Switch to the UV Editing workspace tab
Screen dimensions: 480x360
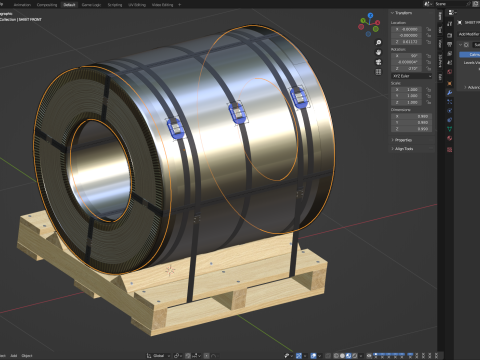point(137,5)
